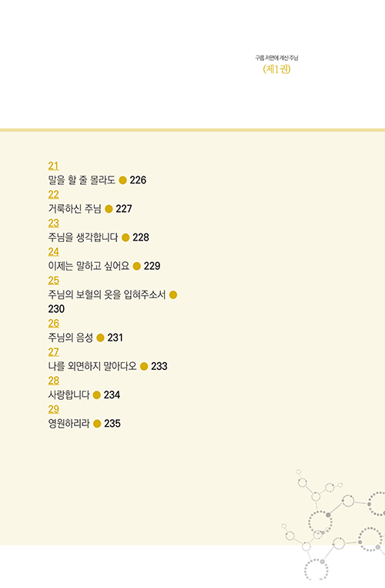Click the underlined number 27
The image size is (385, 588).
click(54, 351)
